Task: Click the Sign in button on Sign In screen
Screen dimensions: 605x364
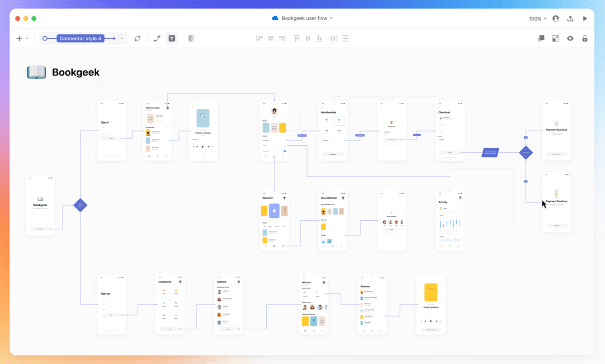Action: click(x=111, y=138)
